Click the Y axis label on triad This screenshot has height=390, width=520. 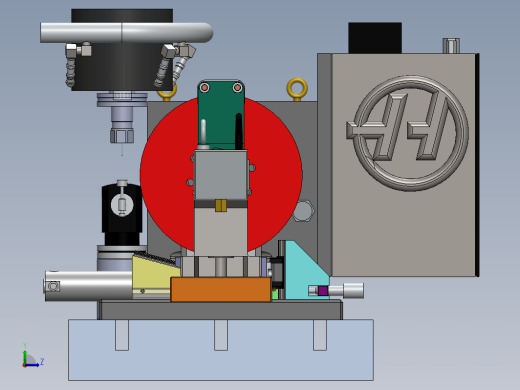click(x=25, y=345)
